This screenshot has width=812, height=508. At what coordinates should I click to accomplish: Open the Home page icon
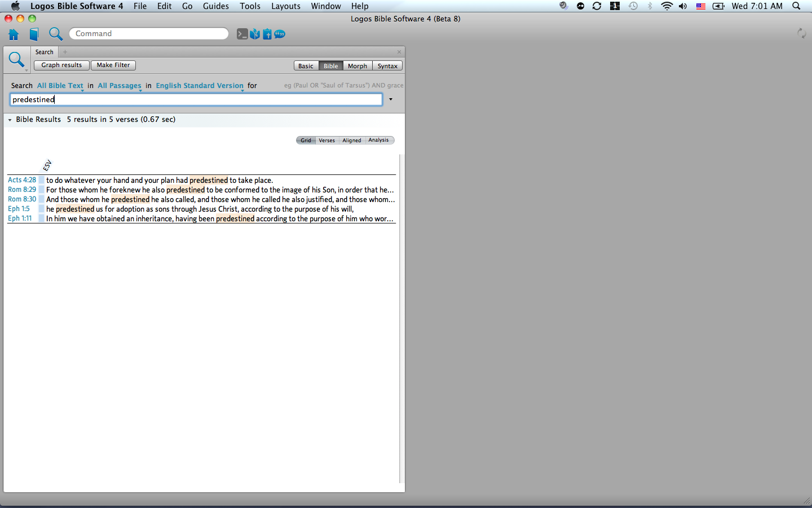click(14, 34)
